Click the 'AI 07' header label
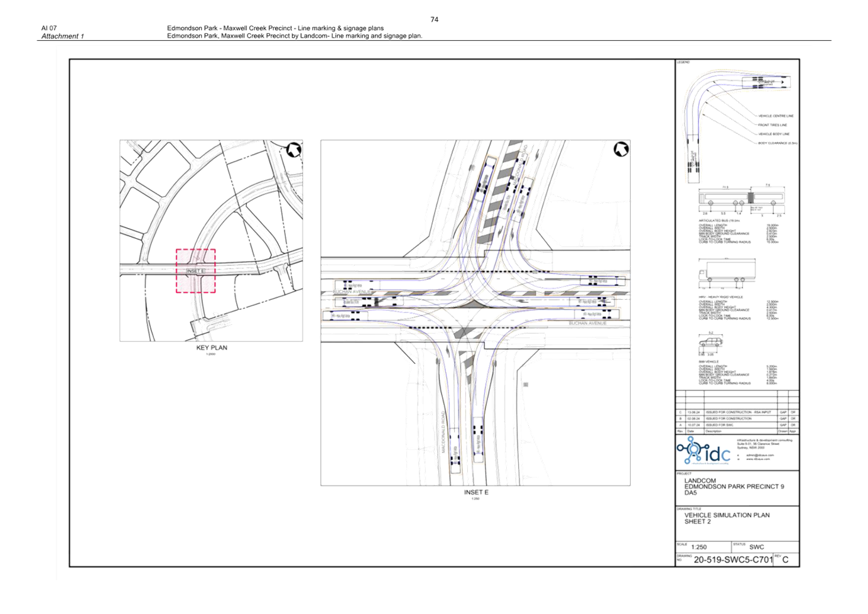 tap(49, 28)
